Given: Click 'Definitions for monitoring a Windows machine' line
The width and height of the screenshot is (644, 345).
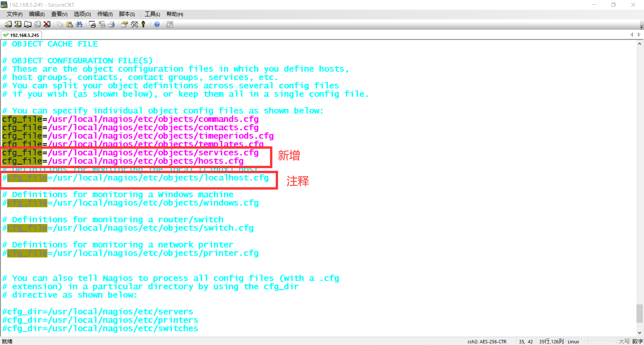Looking at the screenshot, I should (118, 195).
